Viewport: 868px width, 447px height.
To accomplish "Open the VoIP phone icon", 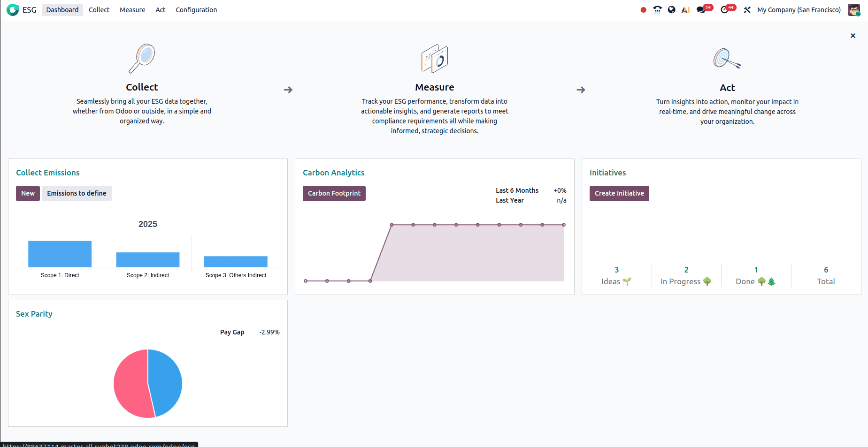I will click(657, 10).
